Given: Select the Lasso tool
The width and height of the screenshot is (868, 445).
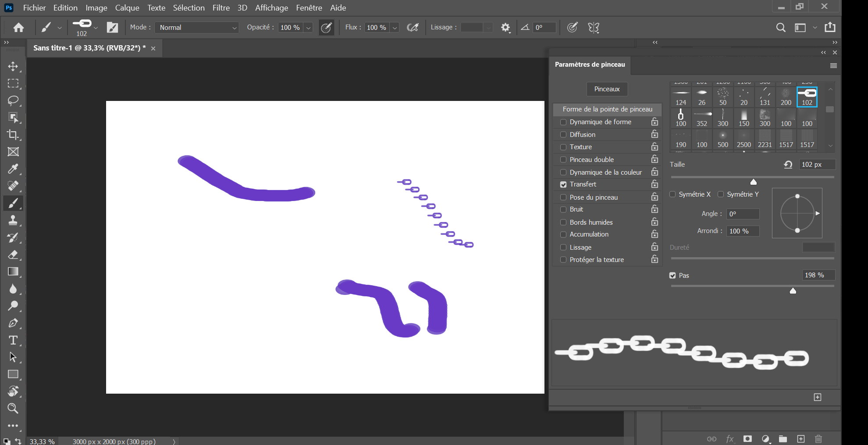Looking at the screenshot, I should 13,100.
